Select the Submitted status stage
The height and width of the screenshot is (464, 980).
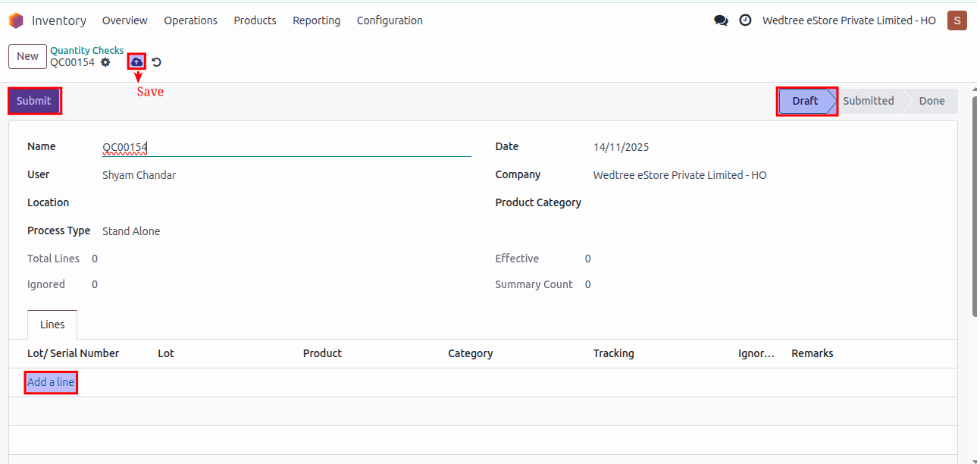(x=868, y=101)
